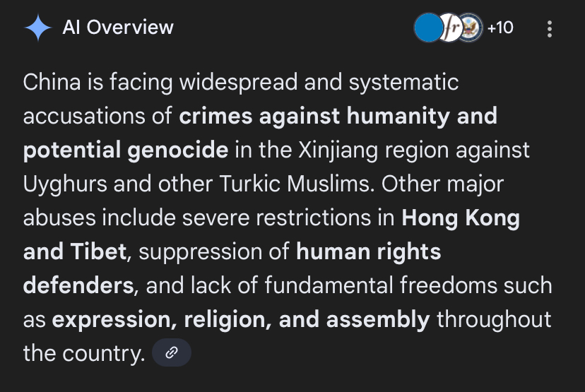Click bold "expression, religion, and assembly" text
Viewport: 585px width, 392px height.
click(241, 319)
